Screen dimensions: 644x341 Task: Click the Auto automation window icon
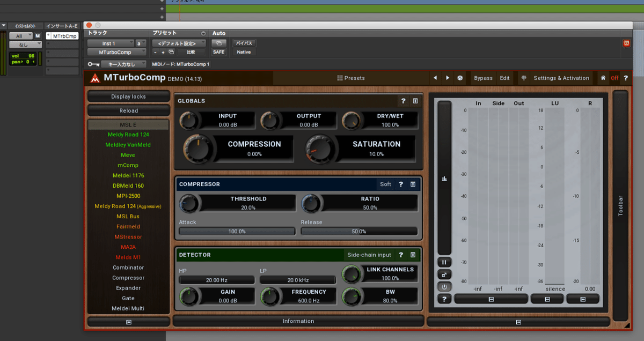pos(219,43)
